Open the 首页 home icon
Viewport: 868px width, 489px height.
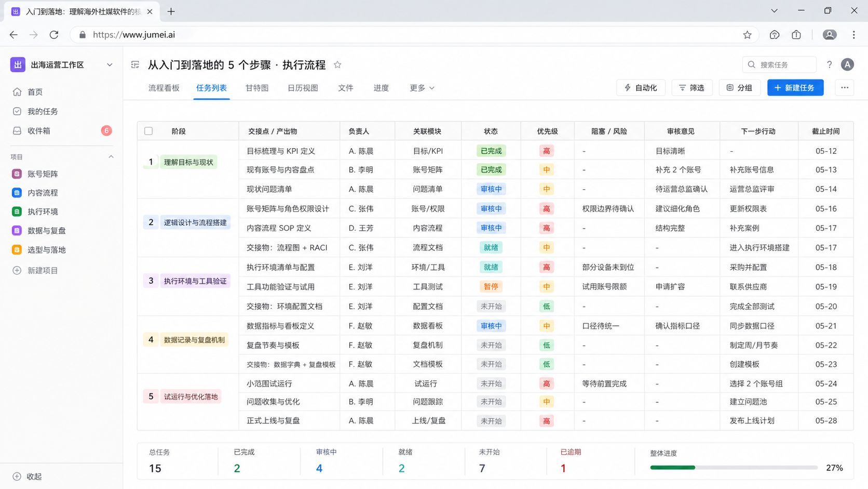[17, 92]
